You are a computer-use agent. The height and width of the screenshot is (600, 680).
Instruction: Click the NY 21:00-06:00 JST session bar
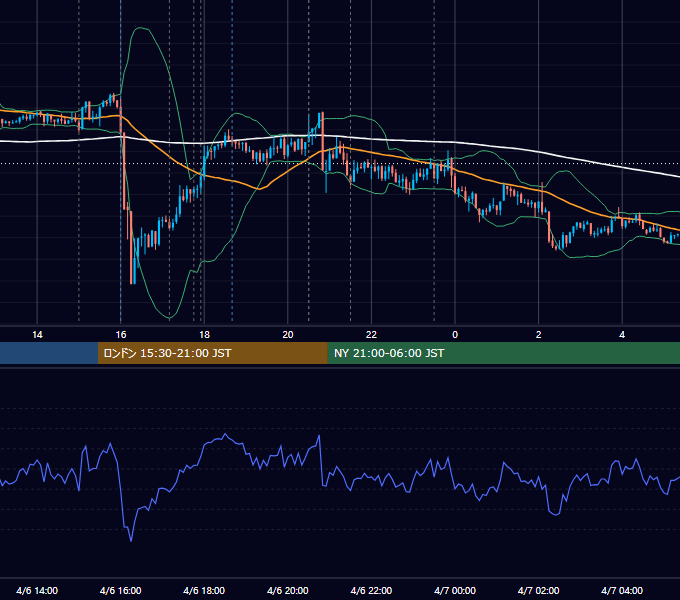click(503, 353)
